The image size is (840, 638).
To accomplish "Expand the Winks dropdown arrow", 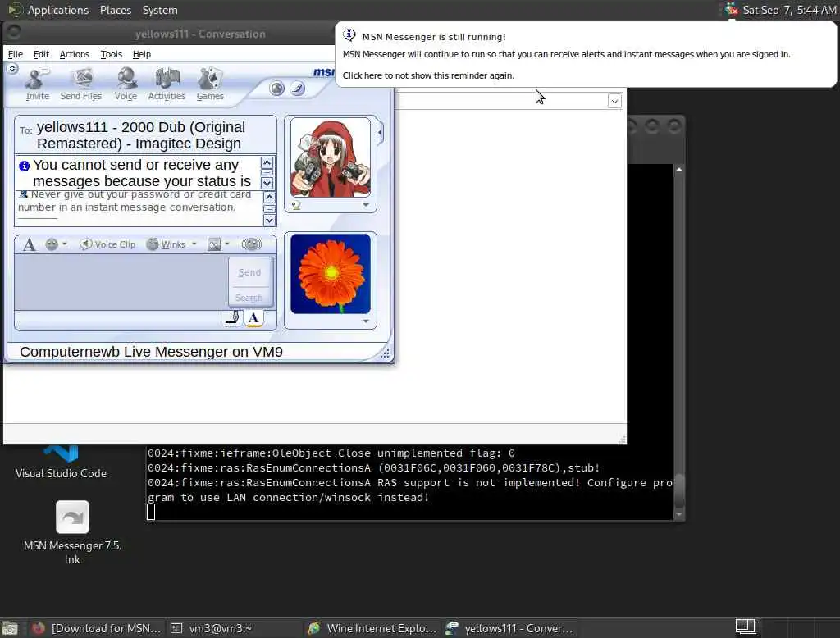I will coord(194,244).
